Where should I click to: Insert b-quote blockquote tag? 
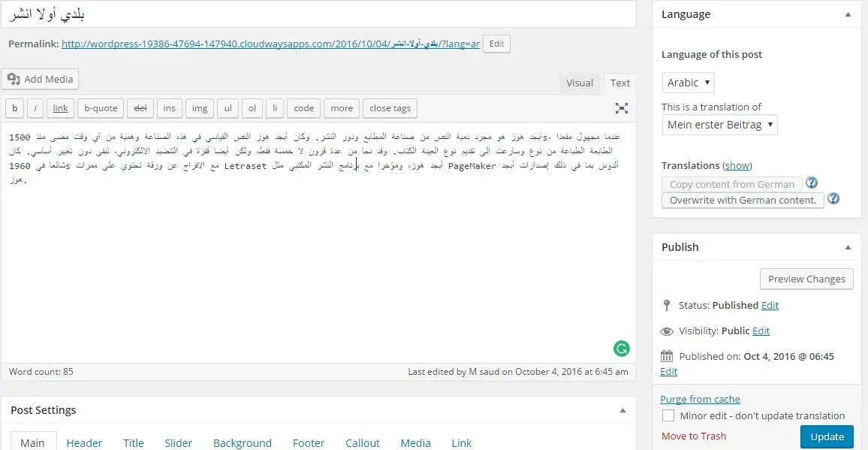click(101, 108)
